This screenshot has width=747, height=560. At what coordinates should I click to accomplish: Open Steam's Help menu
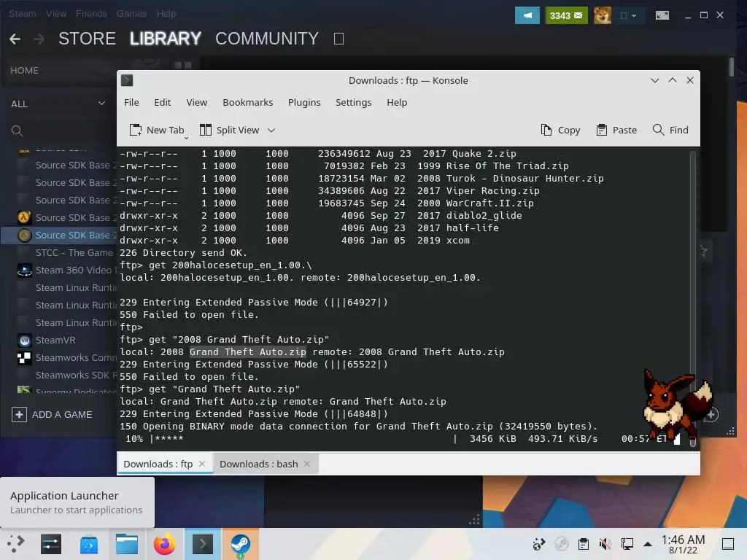coord(166,14)
